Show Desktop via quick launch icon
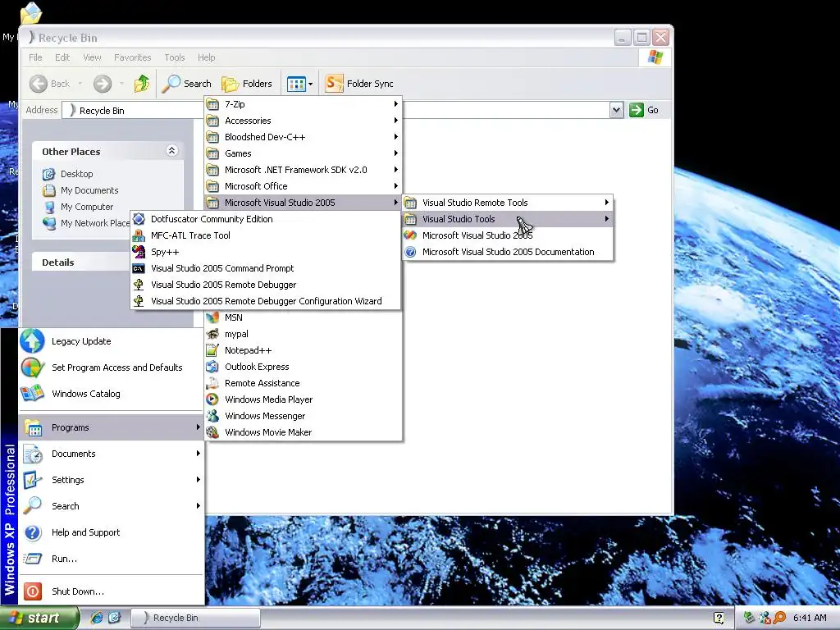The height and width of the screenshot is (630, 840). coord(115,618)
